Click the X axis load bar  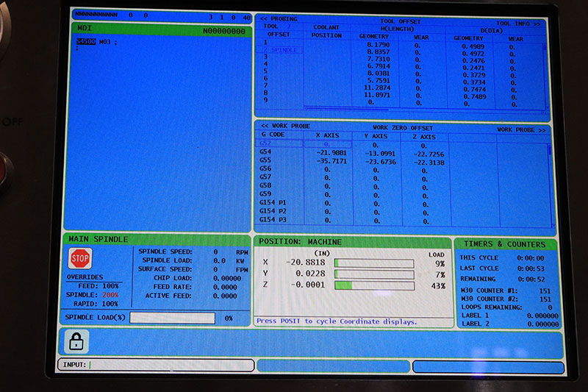pyautogui.click(x=374, y=263)
